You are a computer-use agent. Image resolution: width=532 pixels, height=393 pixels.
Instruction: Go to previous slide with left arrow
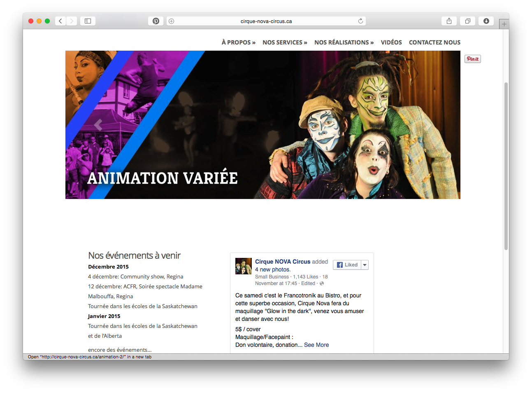(x=98, y=125)
